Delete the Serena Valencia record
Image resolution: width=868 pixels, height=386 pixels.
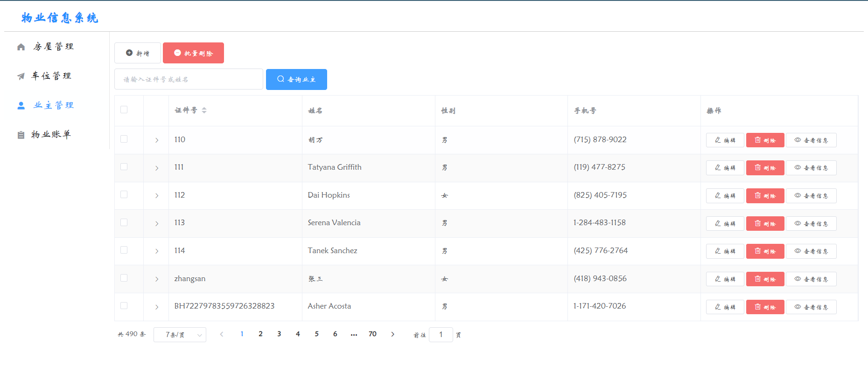pyautogui.click(x=765, y=224)
